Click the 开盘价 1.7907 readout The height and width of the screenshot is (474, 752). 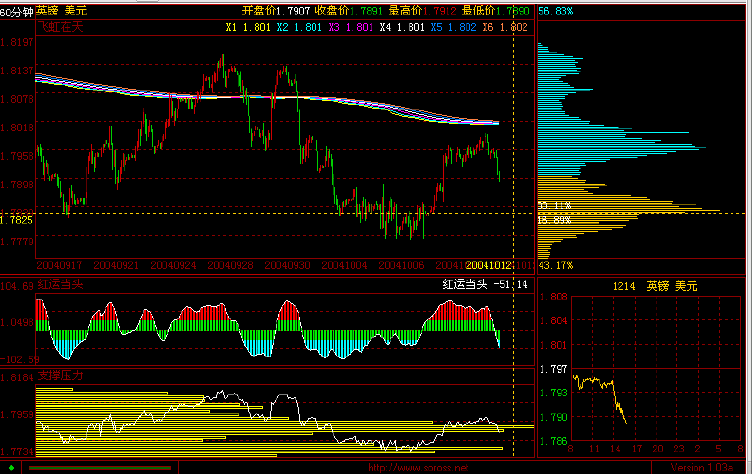coord(276,11)
